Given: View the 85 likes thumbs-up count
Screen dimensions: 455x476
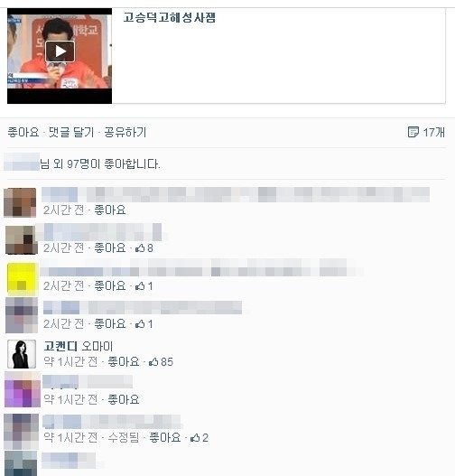Looking at the screenshot, I should [161, 362].
